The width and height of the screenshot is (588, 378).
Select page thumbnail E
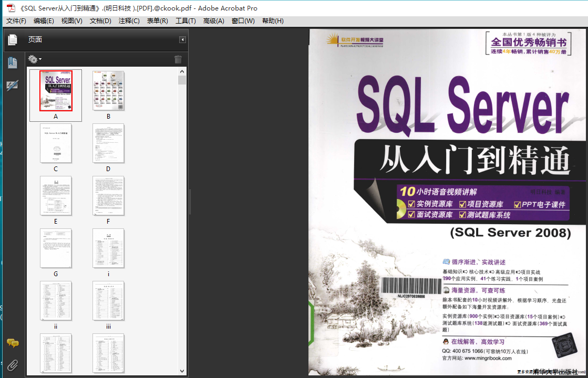(x=56, y=195)
